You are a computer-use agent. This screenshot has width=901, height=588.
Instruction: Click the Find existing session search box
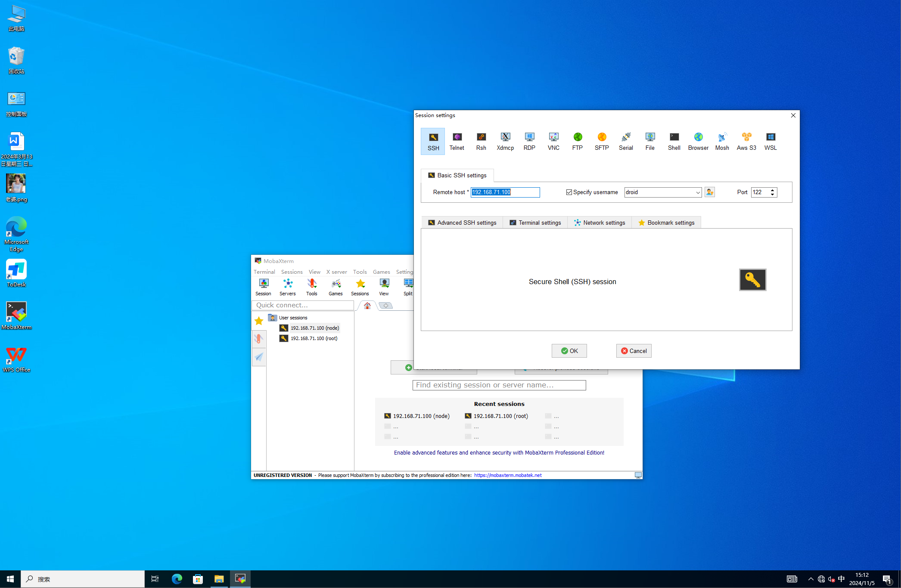click(x=499, y=385)
